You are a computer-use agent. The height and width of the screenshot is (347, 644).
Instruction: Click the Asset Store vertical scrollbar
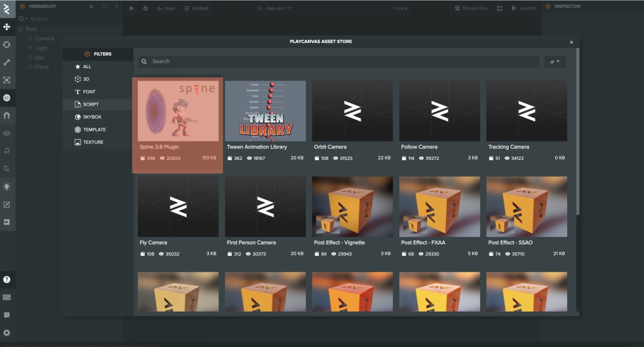pos(577,131)
